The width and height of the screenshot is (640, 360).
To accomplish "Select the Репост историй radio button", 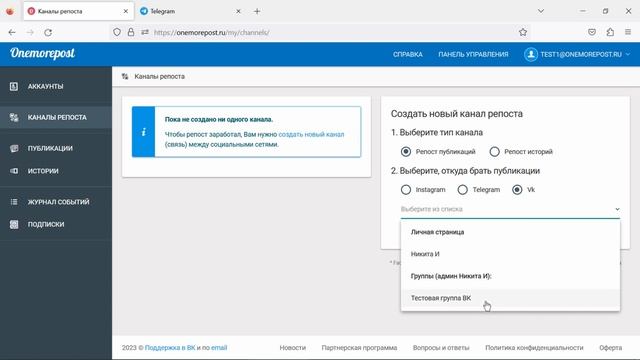I will (x=494, y=151).
